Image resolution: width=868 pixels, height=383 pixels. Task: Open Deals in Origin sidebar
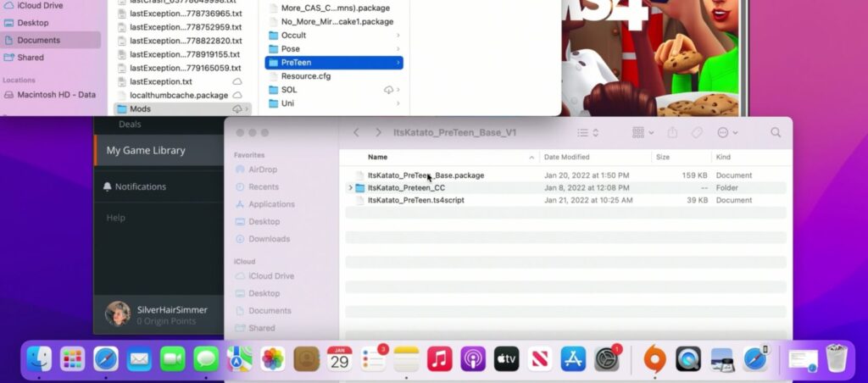point(130,124)
